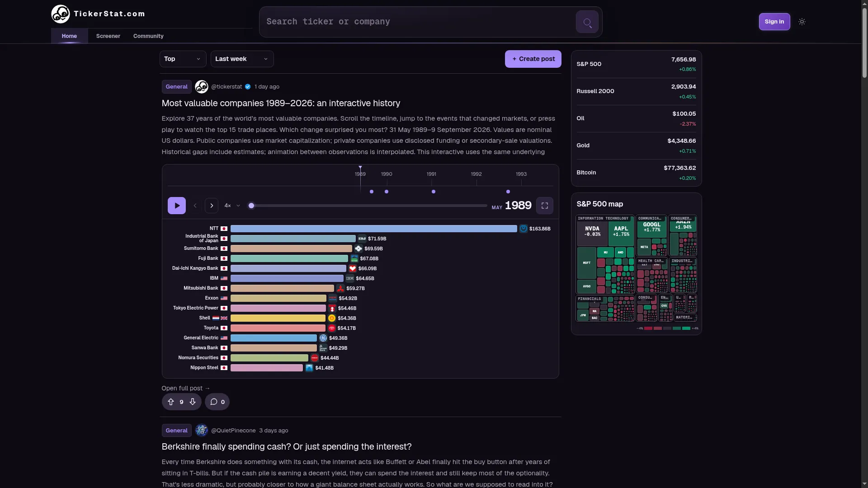Click the Japan flag next to NTT
The width and height of the screenshot is (868, 488).
pyautogui.click(x=224, y=229)
